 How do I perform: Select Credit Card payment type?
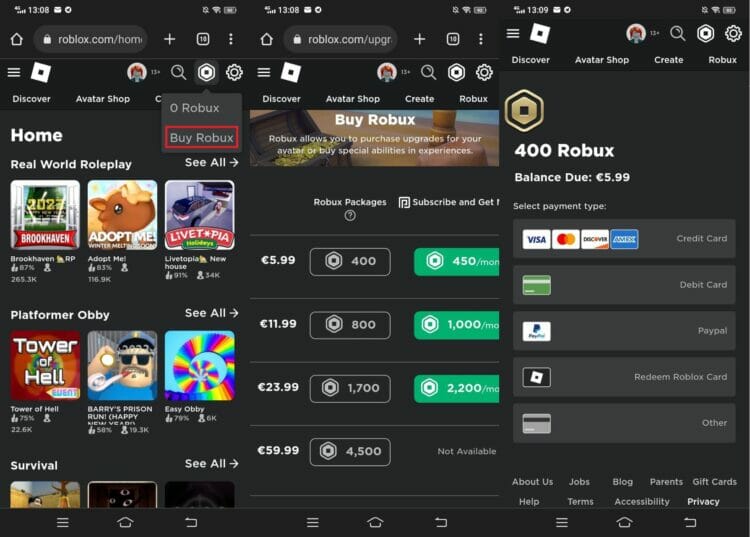(624, 239)
